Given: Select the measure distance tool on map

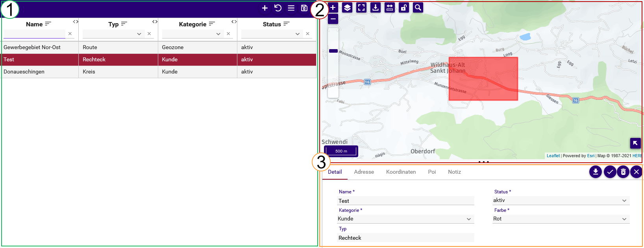Looking at the screenshot, I should pos(390,7).
